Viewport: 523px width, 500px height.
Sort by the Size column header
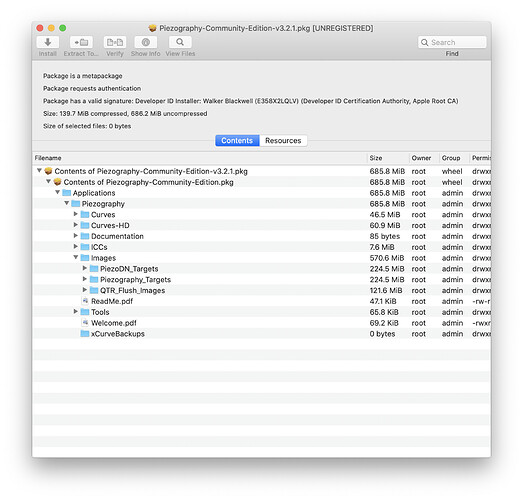click(x=388, y=158)
